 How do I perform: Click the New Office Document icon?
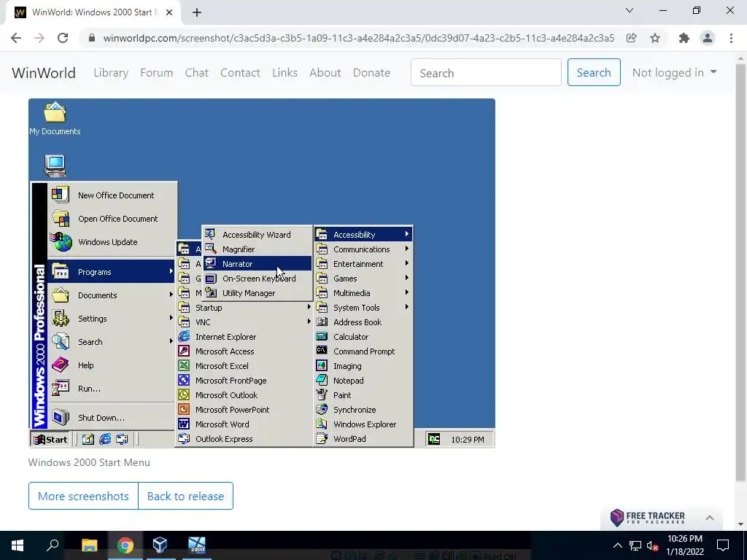[61, 195]
